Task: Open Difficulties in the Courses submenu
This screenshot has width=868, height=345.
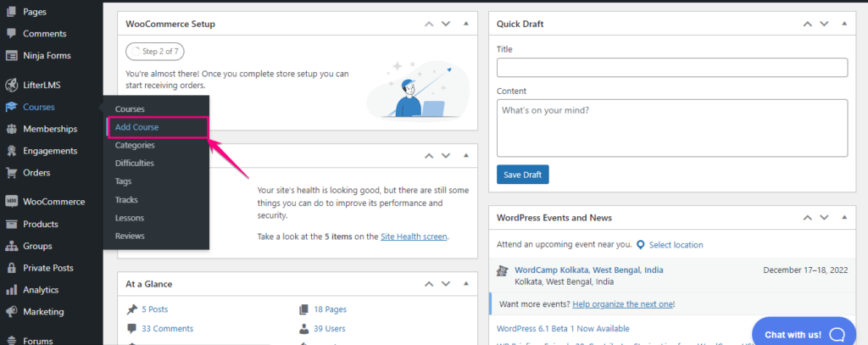Action: pos(135,164)
